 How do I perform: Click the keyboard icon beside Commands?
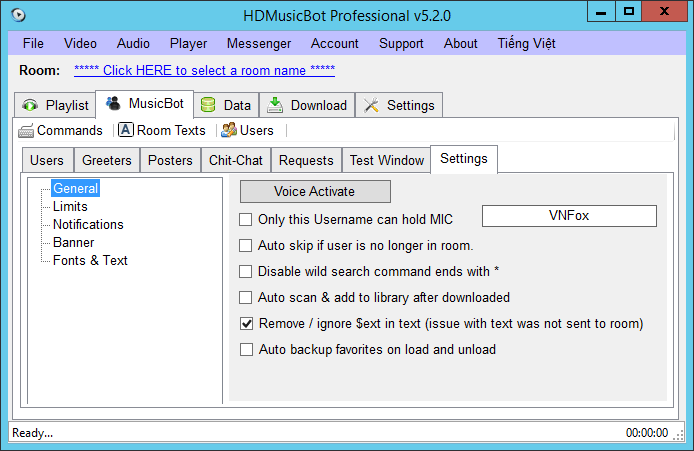coord(26,131)
